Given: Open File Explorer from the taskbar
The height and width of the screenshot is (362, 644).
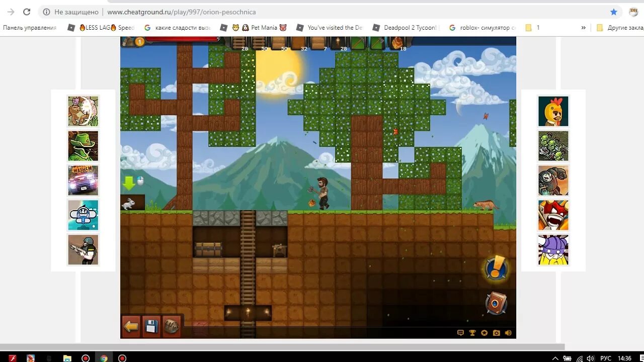Looking at the screenshot, I should coord(67,358).
